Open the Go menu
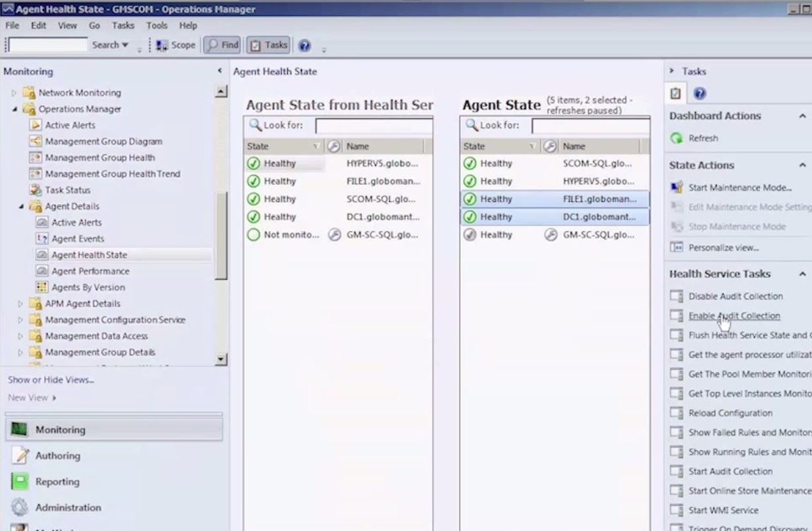The height and width of the screenshot is (531, 812). tap(94, 26)
